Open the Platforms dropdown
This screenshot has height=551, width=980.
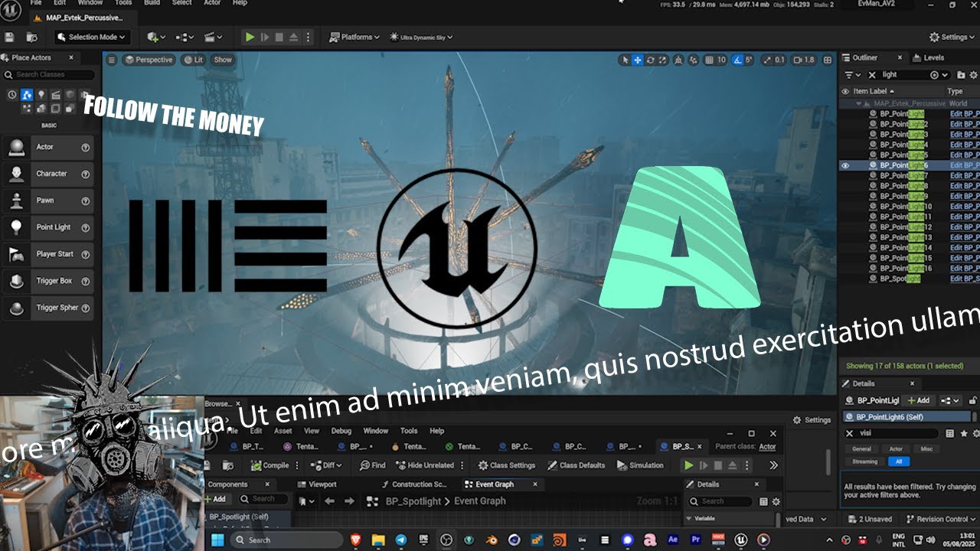coord(354,37)
